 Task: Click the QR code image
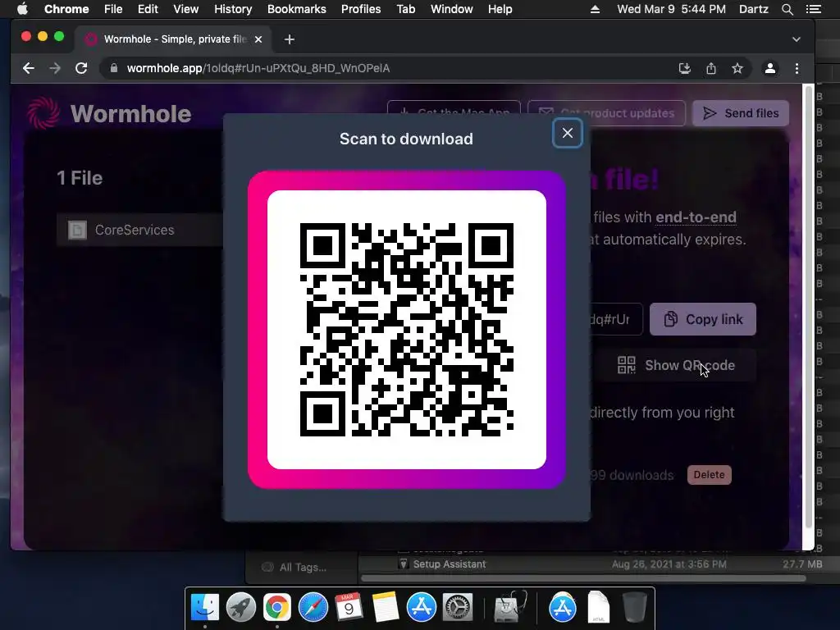coord(407,330)
